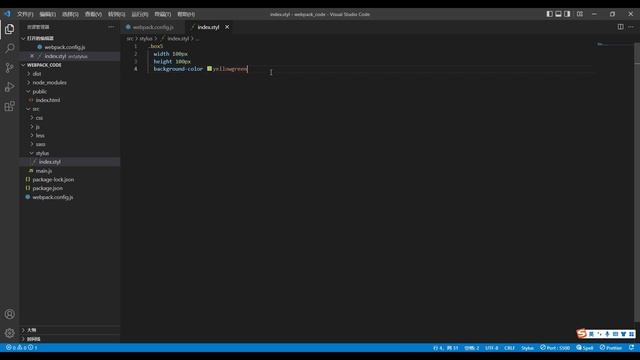The height and width of the screenshot is (360, 640).
Task: Open the Extensions view
Action: click(9, 107)
